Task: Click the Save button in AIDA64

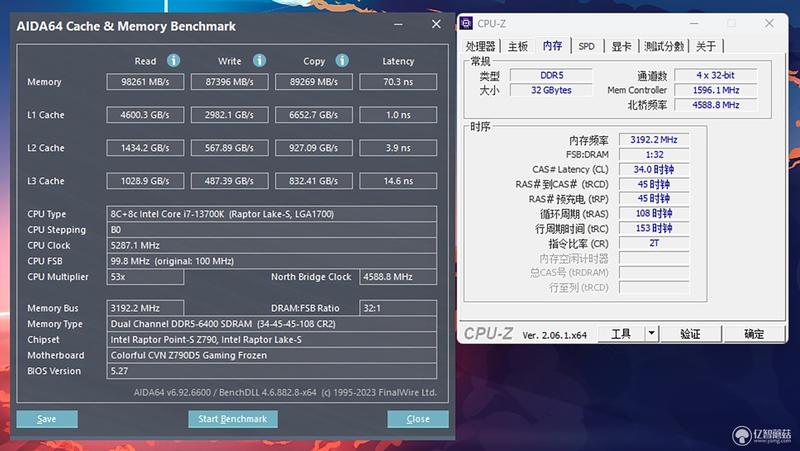Action: (47, 419)
